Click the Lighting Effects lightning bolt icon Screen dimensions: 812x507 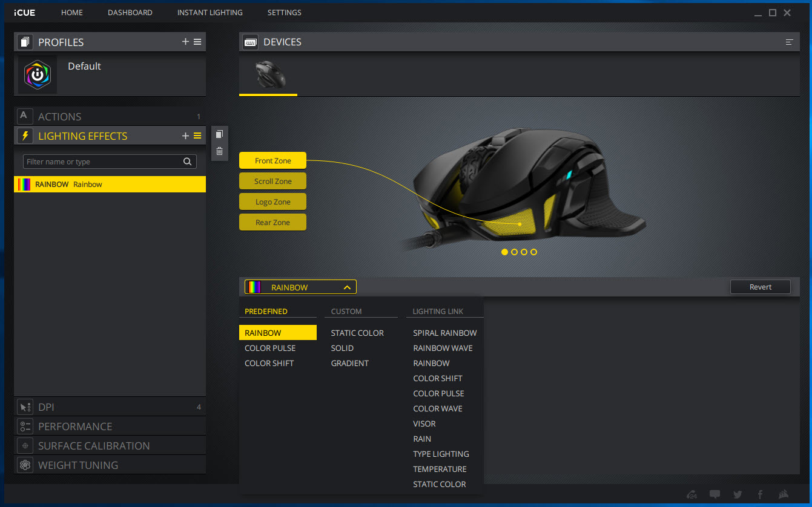click(25, 136)
